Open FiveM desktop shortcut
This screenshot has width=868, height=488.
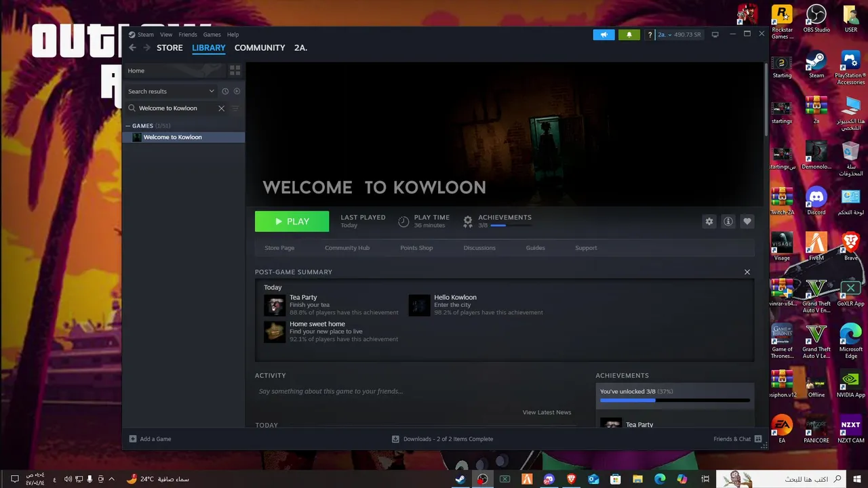point(816,247)
